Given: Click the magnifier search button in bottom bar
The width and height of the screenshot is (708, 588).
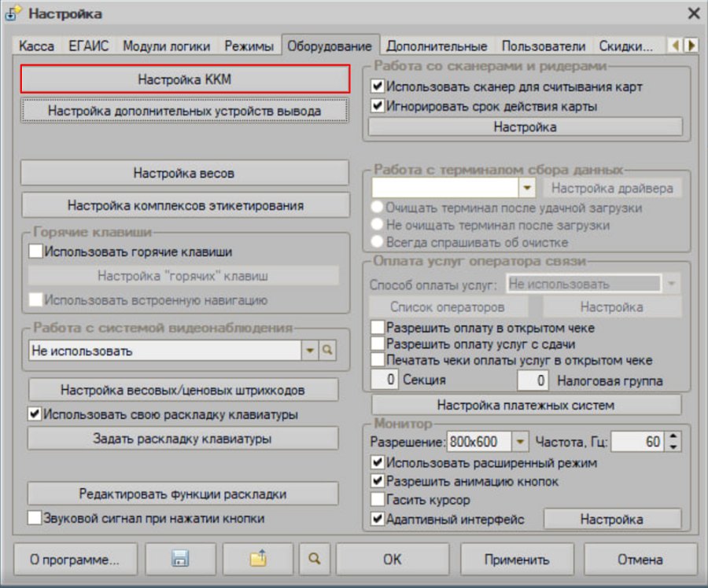Looking at the screenshot, I should (315, 559).
